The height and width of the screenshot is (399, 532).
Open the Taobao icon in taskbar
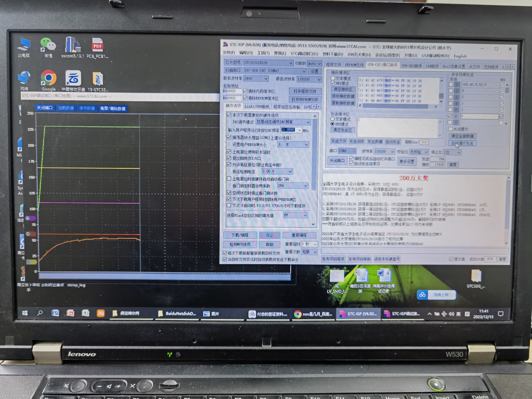pos(101,313)
